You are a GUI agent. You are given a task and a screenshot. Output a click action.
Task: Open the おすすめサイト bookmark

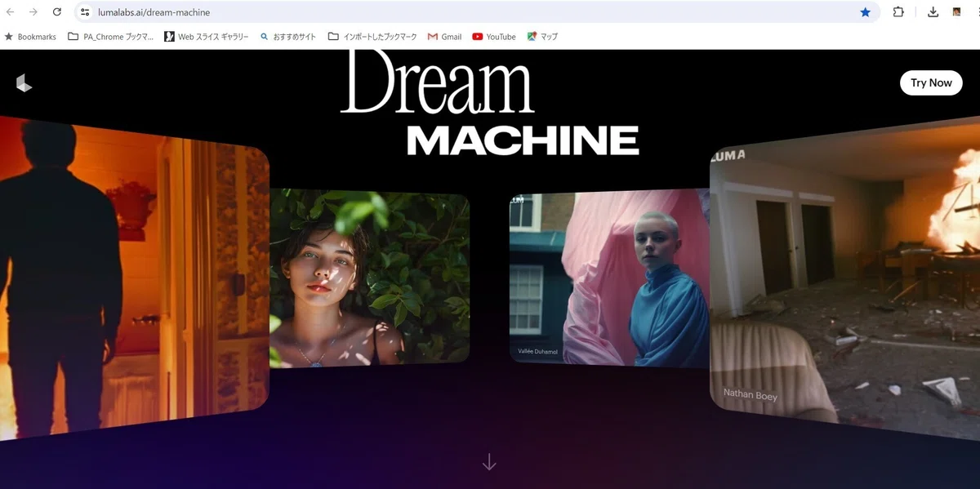[288, 37]
